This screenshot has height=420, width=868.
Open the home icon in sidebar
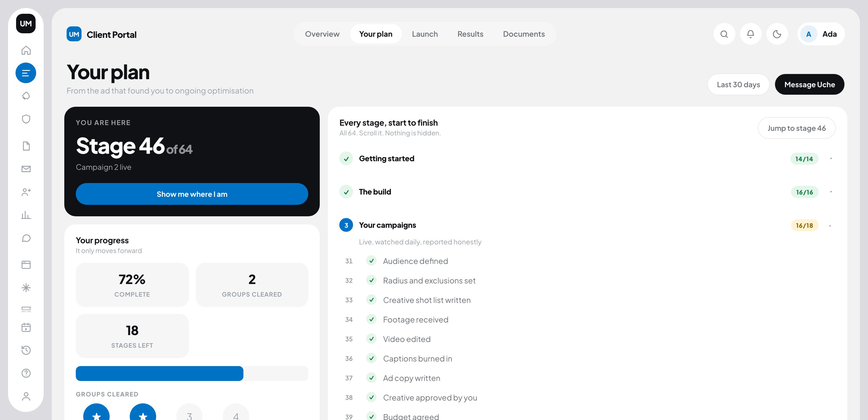click(26, 50)
